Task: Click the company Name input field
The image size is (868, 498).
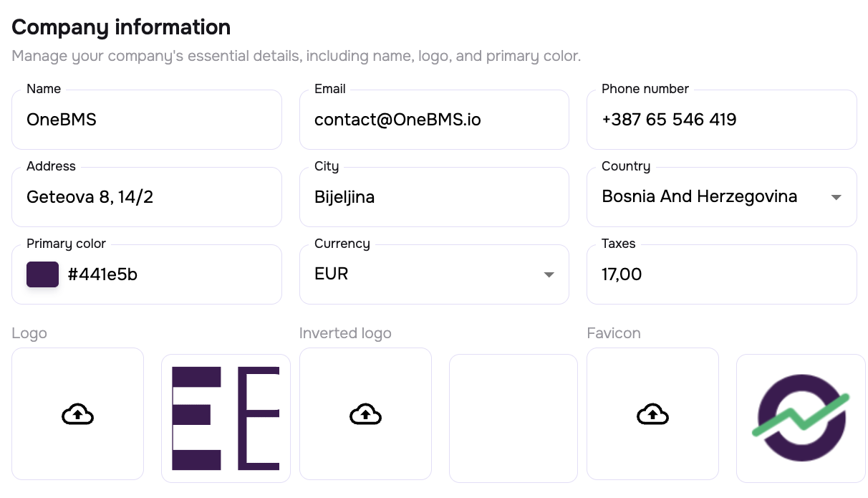Action: [x=147, y=120]
